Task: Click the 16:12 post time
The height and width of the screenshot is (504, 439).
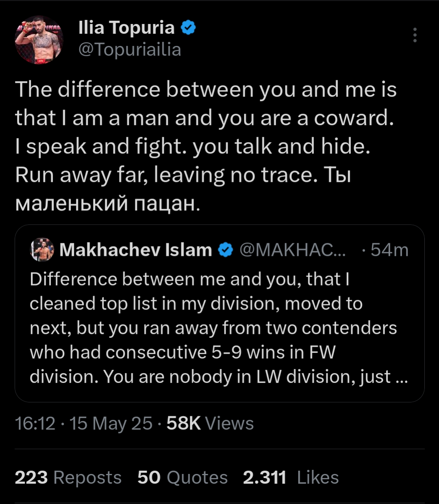Action: coord(35,424)
